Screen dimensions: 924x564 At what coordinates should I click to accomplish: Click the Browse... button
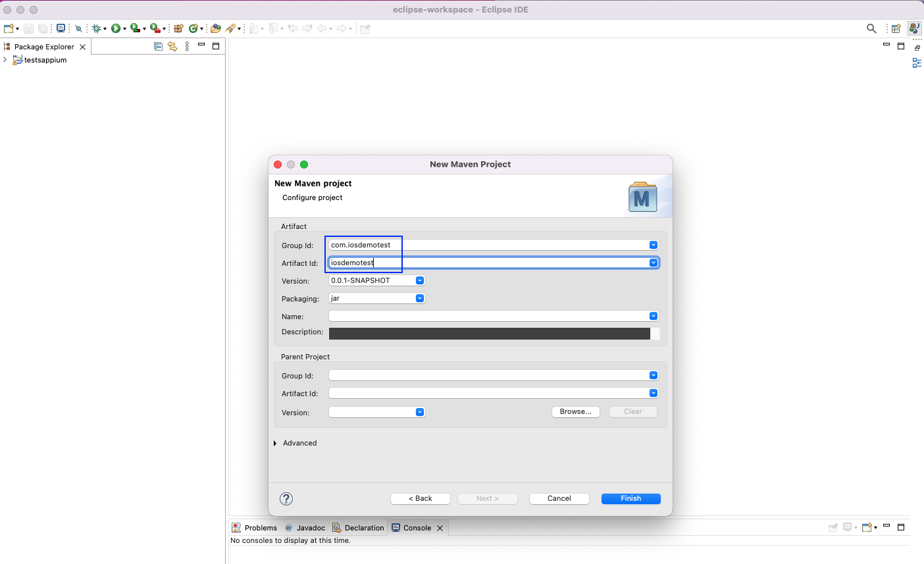pos(576,412)
